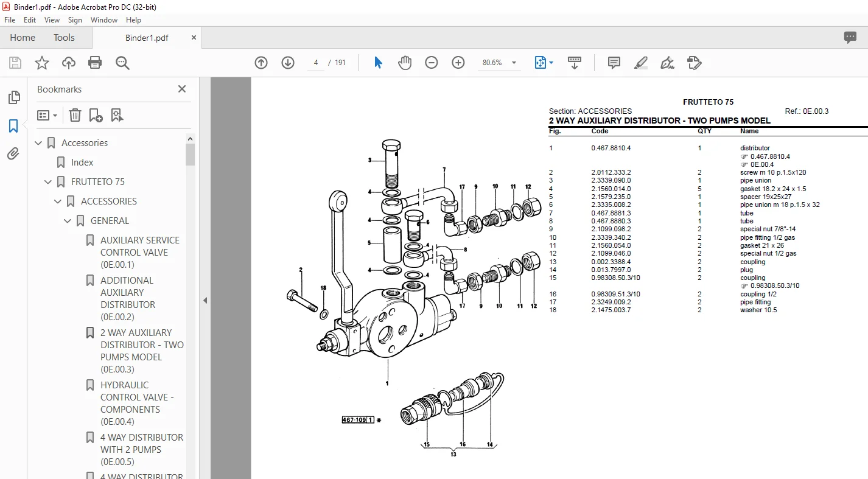Add a sticky note comment
Viewport: 868px width, 479px height.
[614, 63]
